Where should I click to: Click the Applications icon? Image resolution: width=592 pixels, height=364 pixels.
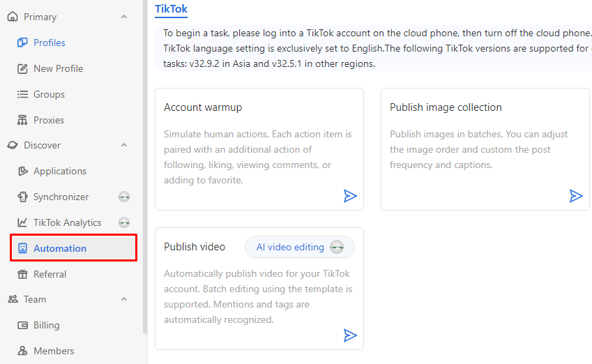[x=22, y=171]
